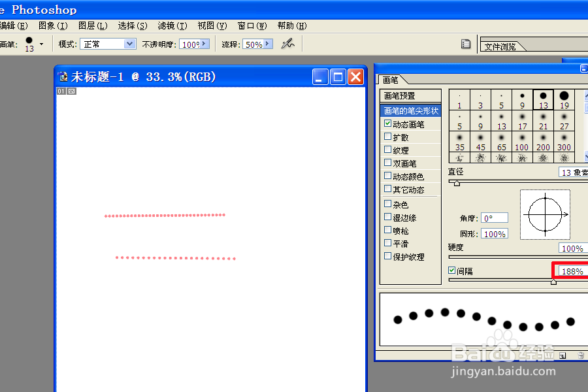
Task: Open the 流量 flow dropdown arrow
Action: click(269, 43)
